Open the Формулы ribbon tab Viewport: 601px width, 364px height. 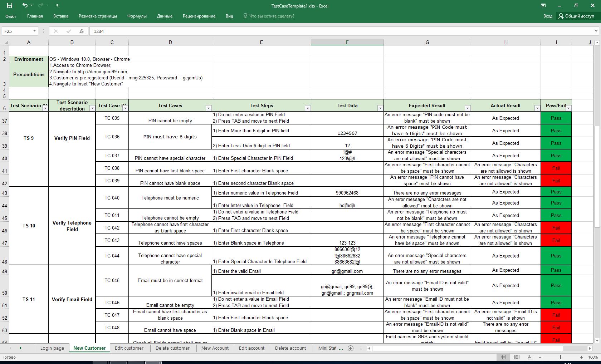point(137,16)
